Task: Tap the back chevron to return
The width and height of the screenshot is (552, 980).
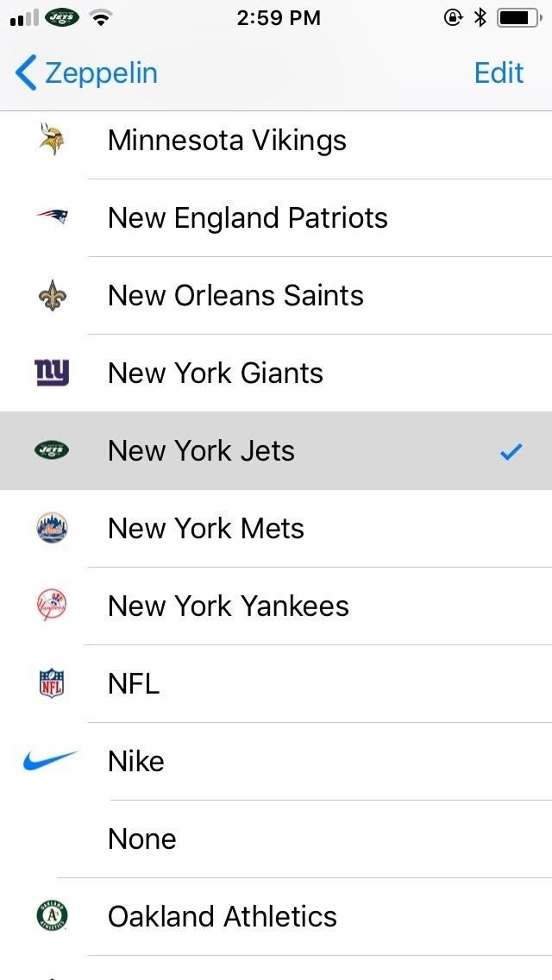Action: tap(25, 73)
